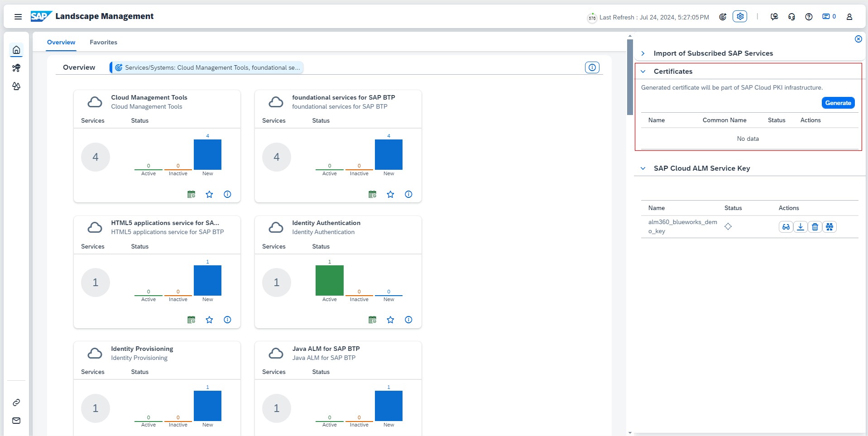Display the alm360_blueworks_demo_key service key
This screenshot has height=436, width=868.
[786, 227]
